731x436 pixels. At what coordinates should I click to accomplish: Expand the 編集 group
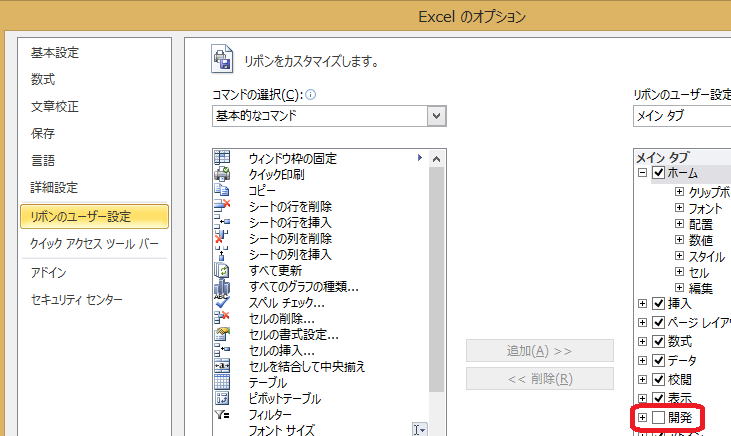pos(679,288)
